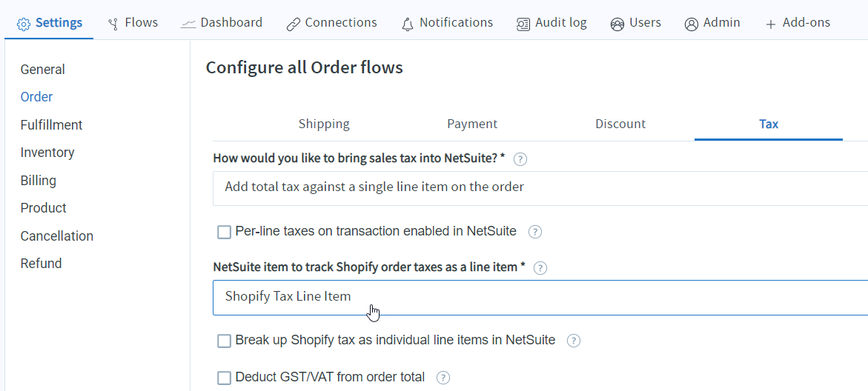The height and width of the screenshot is (391, 868).
Task: Click the Settings gear icon
Action: tap(23, 24)
